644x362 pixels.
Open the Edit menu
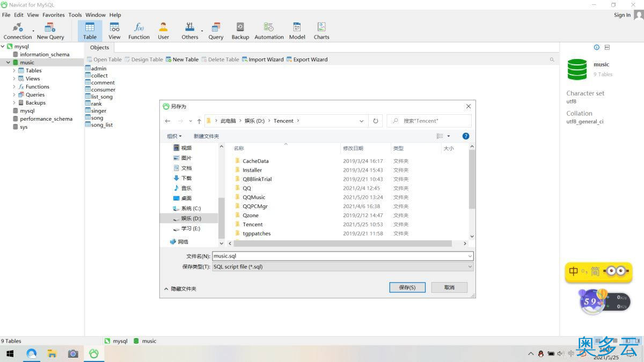(18, 15)
